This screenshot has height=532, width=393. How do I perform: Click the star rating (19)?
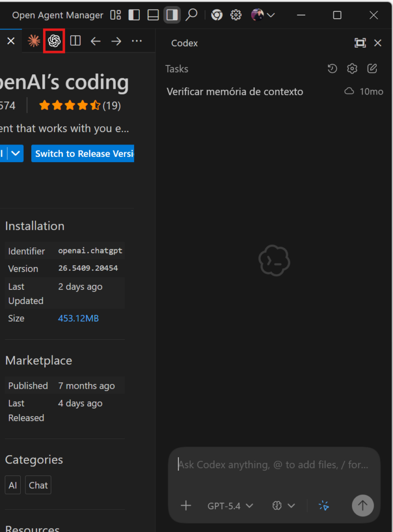80,105
